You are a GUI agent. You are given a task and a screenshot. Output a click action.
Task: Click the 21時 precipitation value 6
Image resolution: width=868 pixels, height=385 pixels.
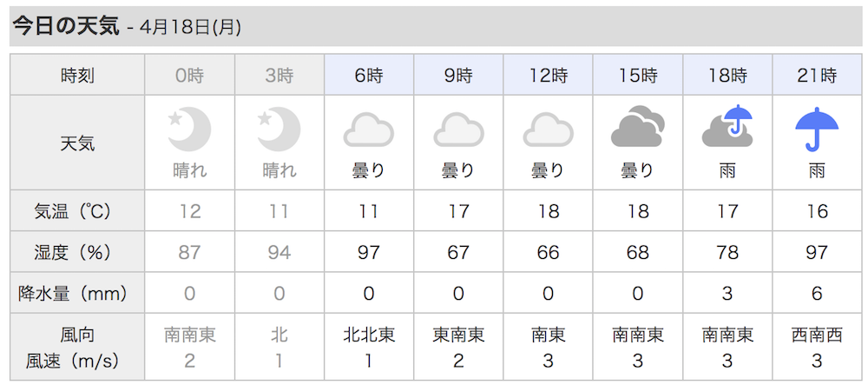(817, 293)
